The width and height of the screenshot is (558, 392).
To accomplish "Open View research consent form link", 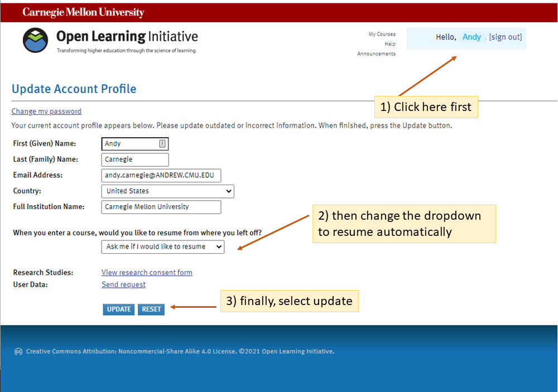I will 147,273.
